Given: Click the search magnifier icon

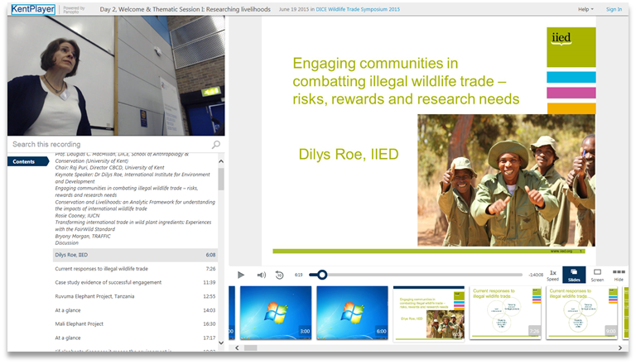Looking at the screenshot, I should pyautogui.click(x=216, y=145).
